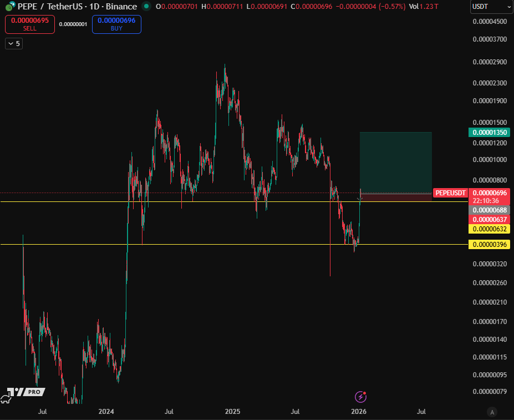Screen dimensions: 514x420
Task: Expand the indicators collapse chevron labeled 5
Action: (x=14, y=44)
